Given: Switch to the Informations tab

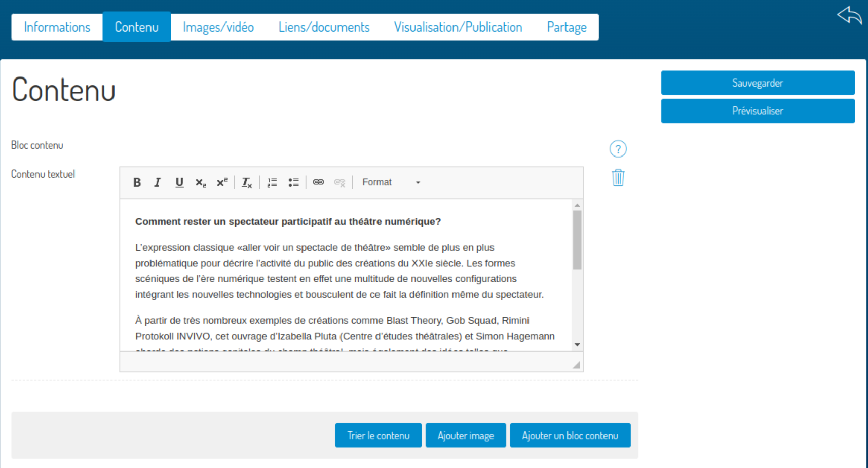Looking at the screenshot, I should click(x=57, y=27).
